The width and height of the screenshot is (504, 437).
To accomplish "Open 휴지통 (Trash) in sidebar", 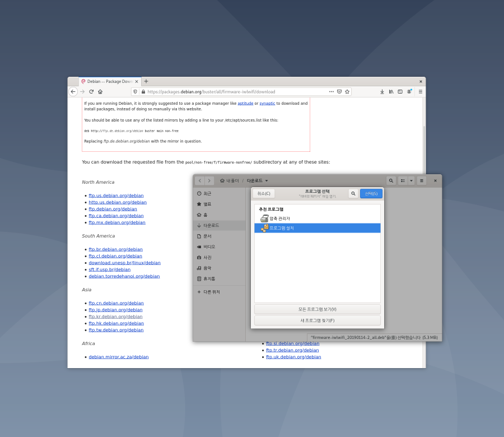I will (x=220, y=279).
